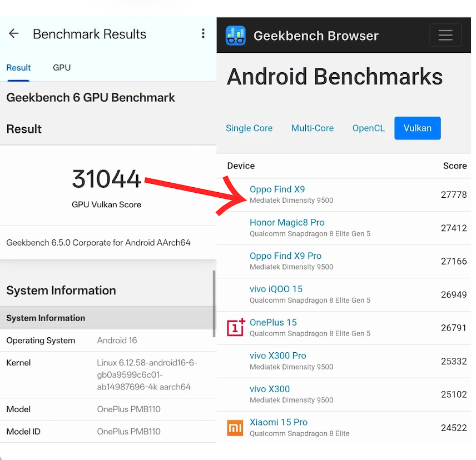Open the three-dot overflow menu
The width and height of the screenshot is (476, 460).
[x=203, y=33]
